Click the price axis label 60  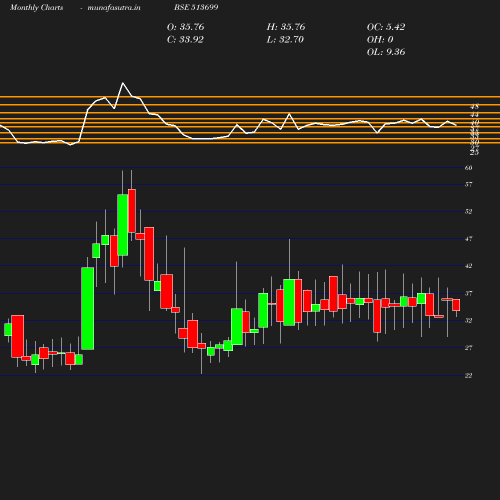tap(468, 168)
